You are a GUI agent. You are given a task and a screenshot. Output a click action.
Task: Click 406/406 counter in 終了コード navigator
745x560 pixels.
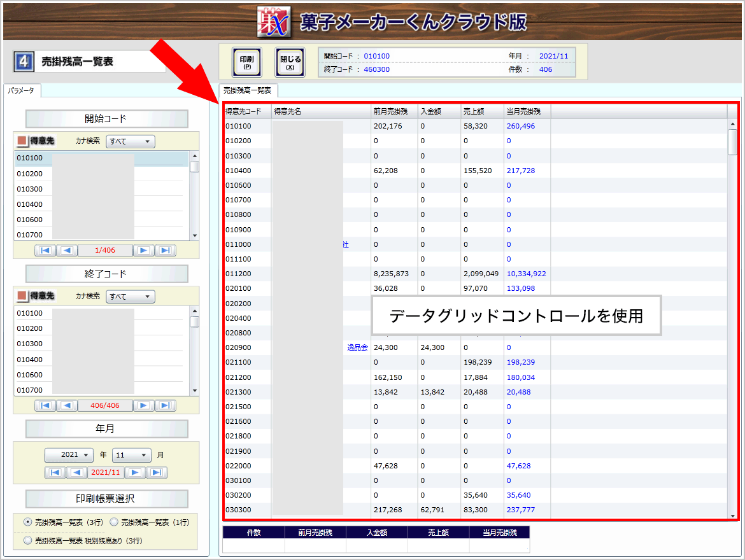point(105,405)
